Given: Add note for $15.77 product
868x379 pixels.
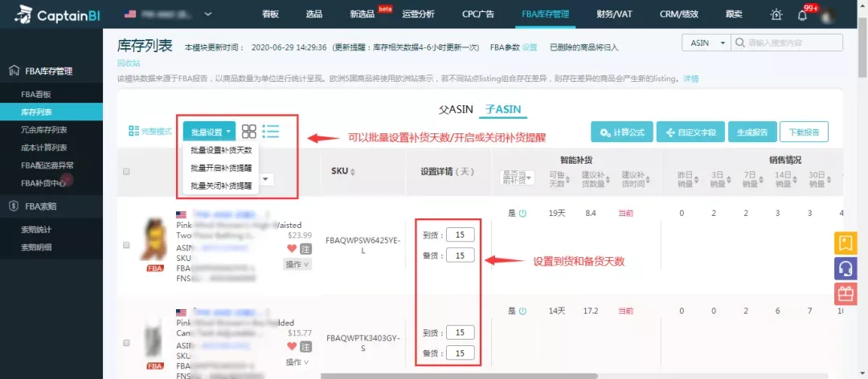Looking at the screenshot, I should [x=306, y=346].
